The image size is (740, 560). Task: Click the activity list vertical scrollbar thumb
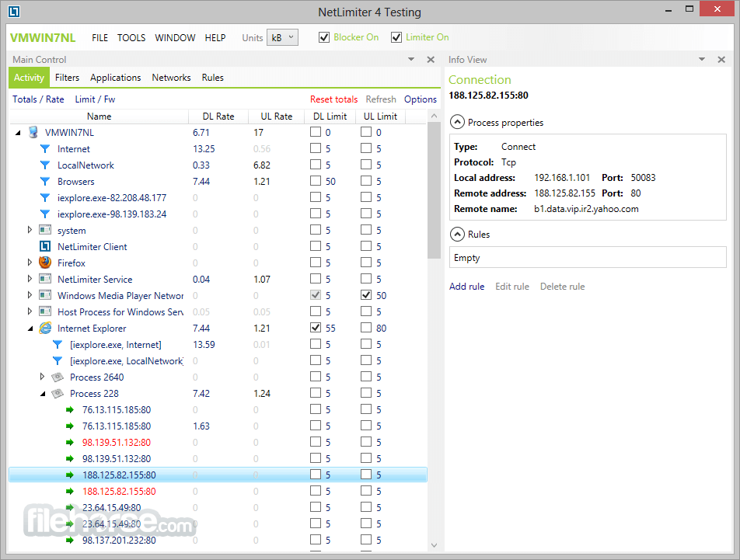coord(434,190)
